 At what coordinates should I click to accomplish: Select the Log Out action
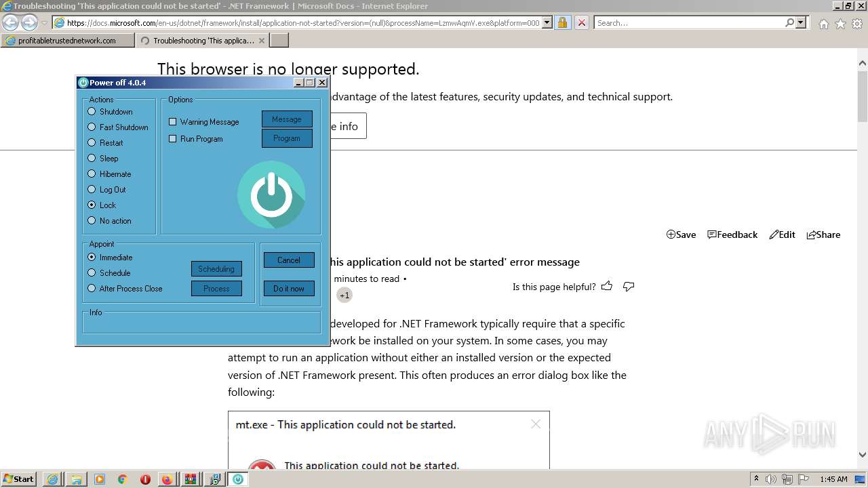107,190
